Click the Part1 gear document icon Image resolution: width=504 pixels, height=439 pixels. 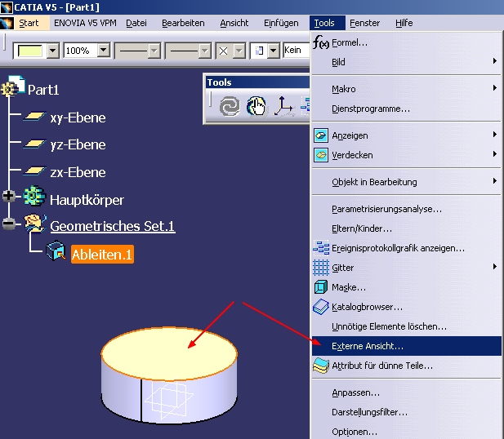click(13, 86)
